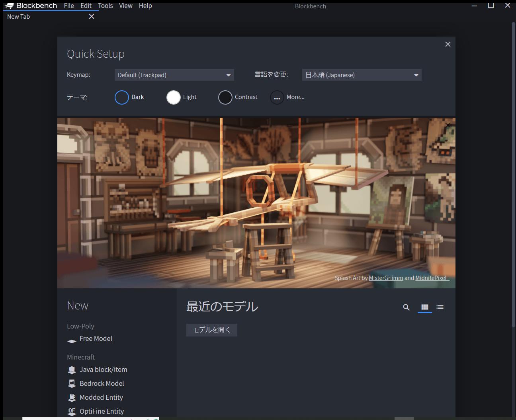This screenshot has width=516, height=420.
Task: Close the New Tab tab
Action: pyautogui.click(x=92, y=16)
